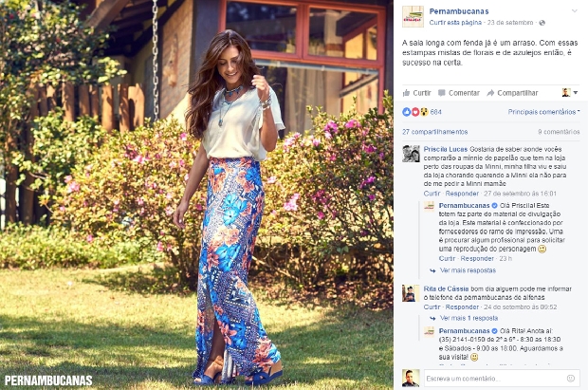Open the comment-as profile selector dropdown

(x=570, y=92)
